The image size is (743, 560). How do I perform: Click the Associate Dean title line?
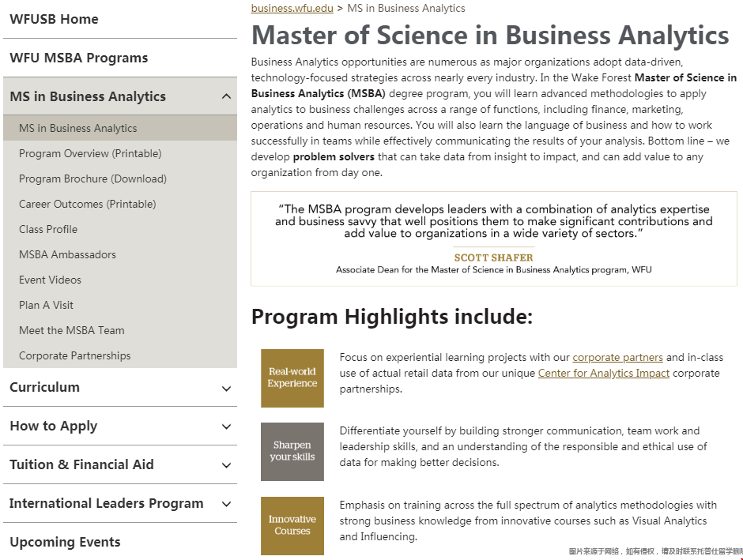pos(494,270)
